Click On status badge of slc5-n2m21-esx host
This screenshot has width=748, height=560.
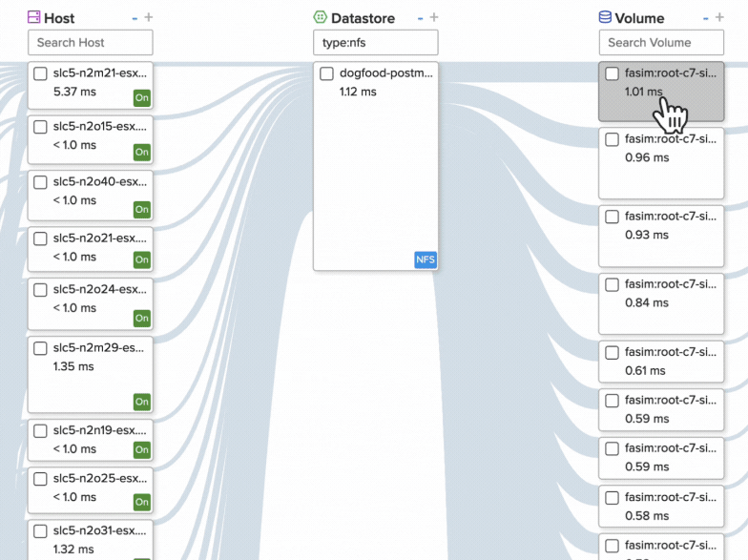tap(141, 97)
